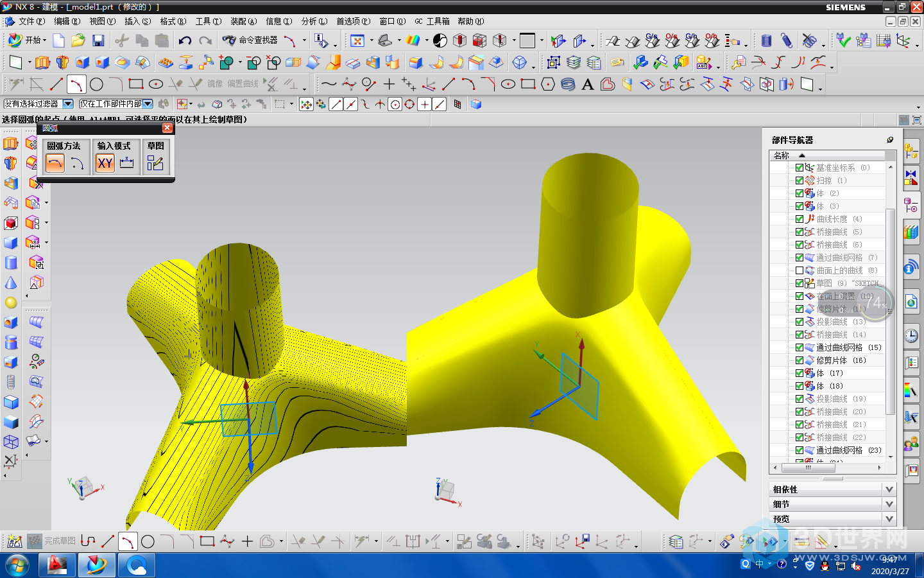Choose arc by center and endpoints
The height and width of the screenshot is (578, 924).
pyautogui.click(x=77, y=163)
